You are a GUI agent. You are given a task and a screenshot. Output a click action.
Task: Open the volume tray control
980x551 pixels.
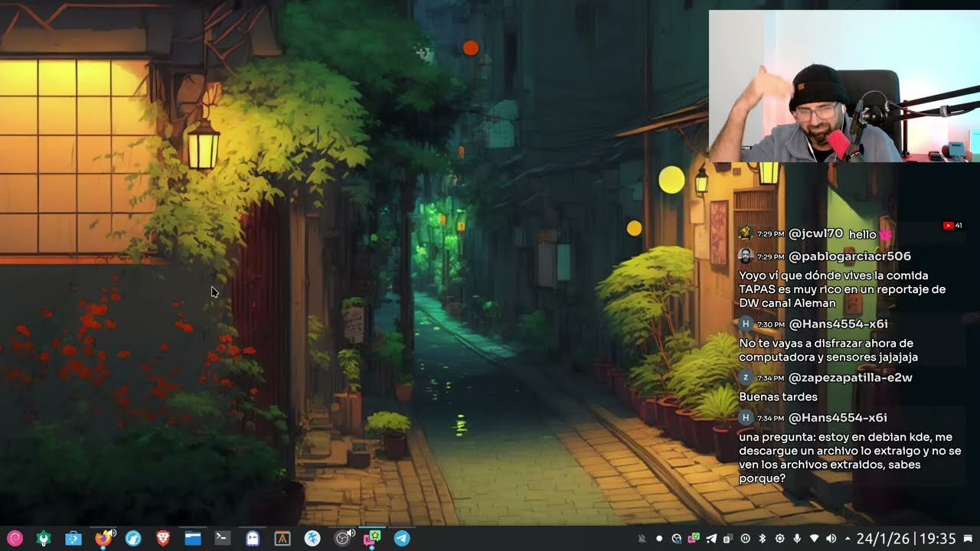tap(831, 539)
